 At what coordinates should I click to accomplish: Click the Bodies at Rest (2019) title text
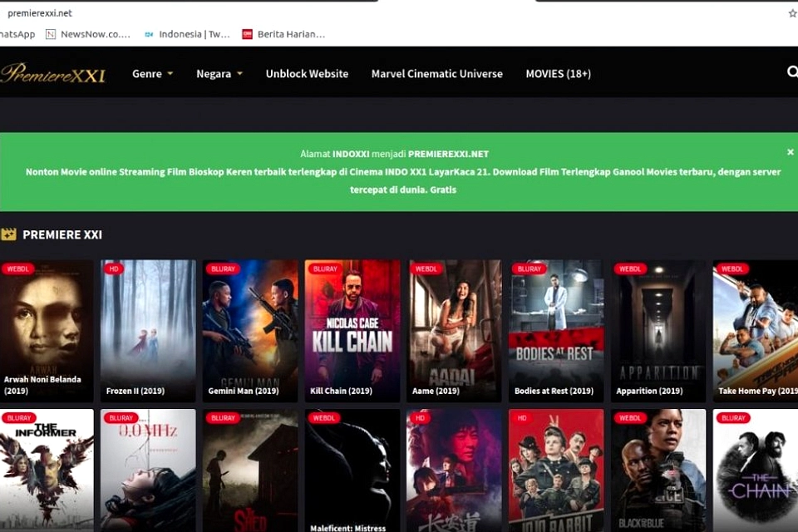554,391
